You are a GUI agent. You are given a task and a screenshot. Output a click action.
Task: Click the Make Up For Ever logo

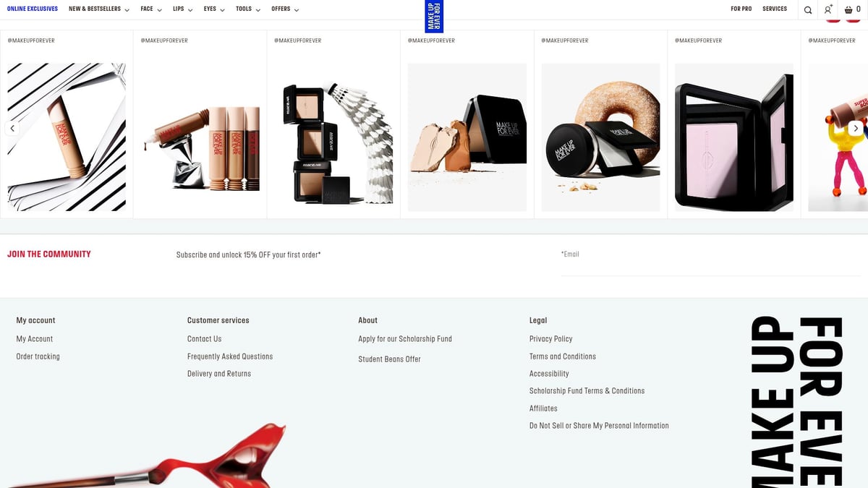[x=434, y=14]
